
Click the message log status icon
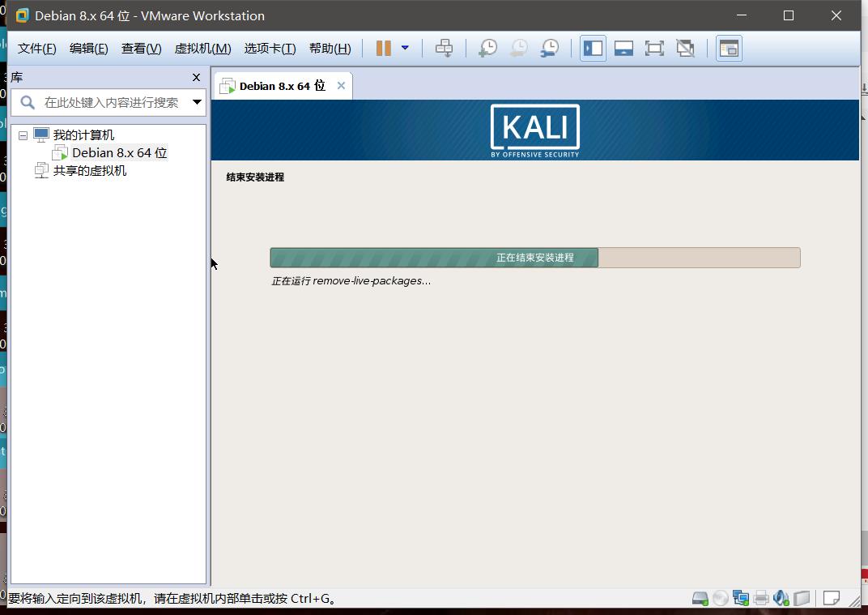click(831, 598)
